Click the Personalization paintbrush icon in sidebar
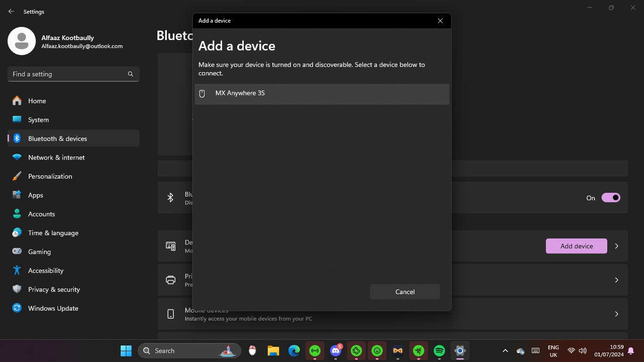 pos(17,176)
